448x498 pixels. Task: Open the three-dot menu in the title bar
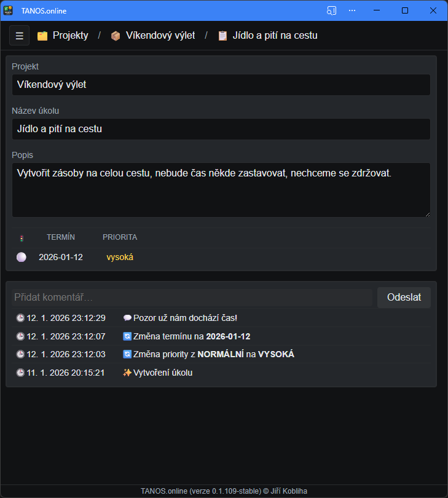click(x=352, y=10)
